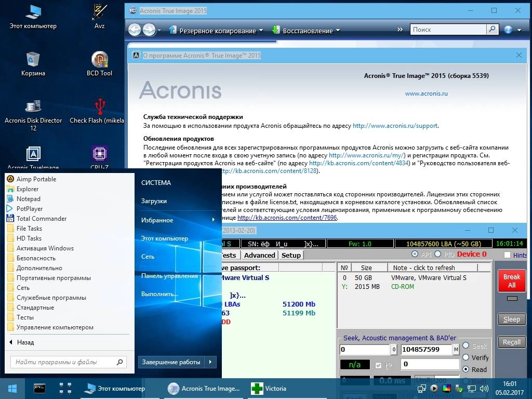Click the start menu search field

coord(69,362)
